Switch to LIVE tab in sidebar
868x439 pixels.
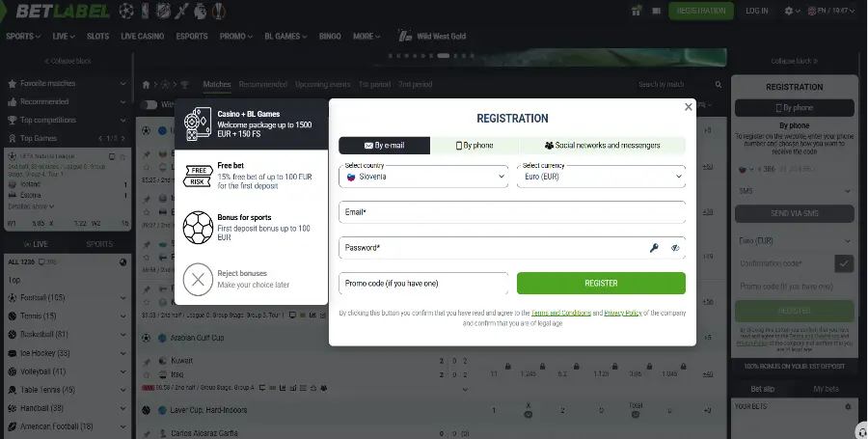click(x=36, y=244)
